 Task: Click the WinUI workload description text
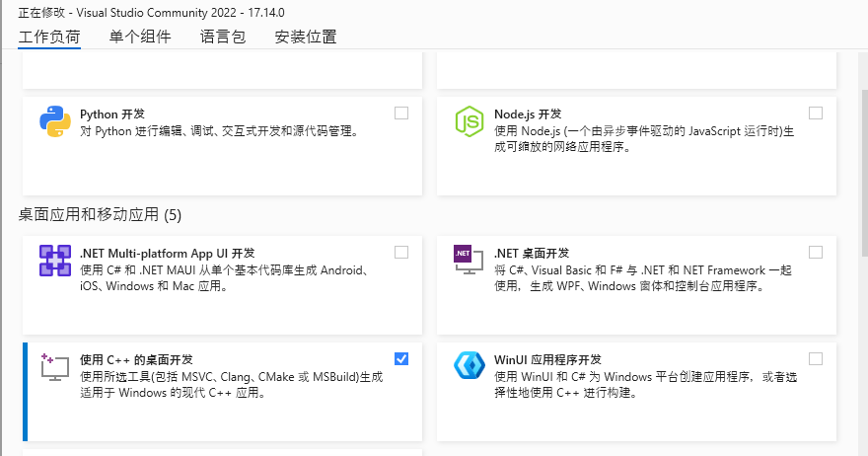pos(645,385)
